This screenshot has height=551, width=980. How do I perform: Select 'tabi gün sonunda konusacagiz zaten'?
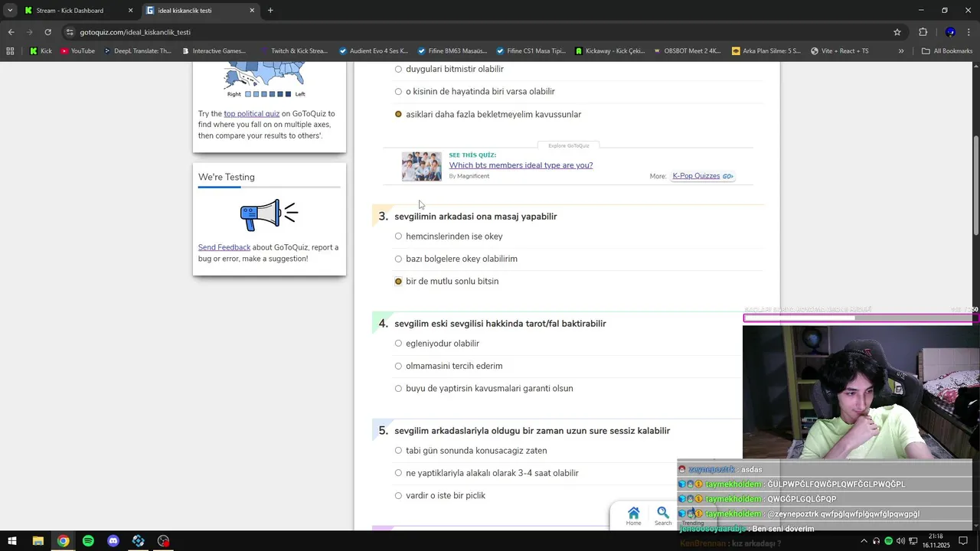pos(398,451)
